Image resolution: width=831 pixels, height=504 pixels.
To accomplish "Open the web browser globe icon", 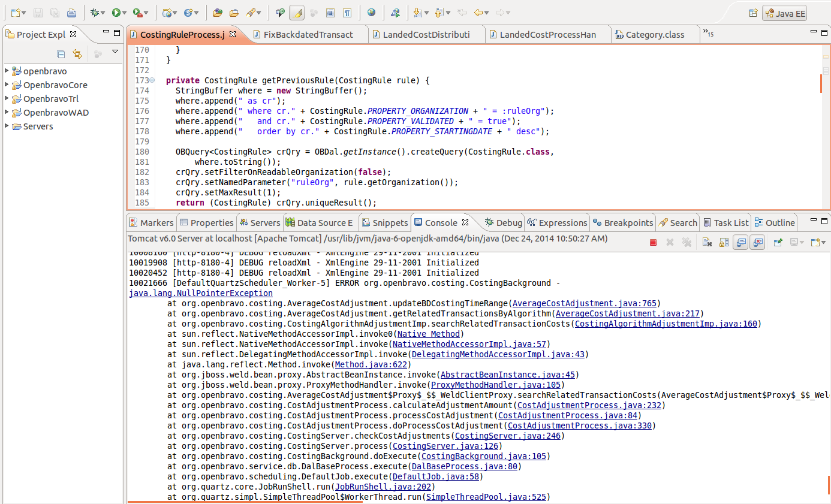I will pyautogui.click(x=371, y=13).
